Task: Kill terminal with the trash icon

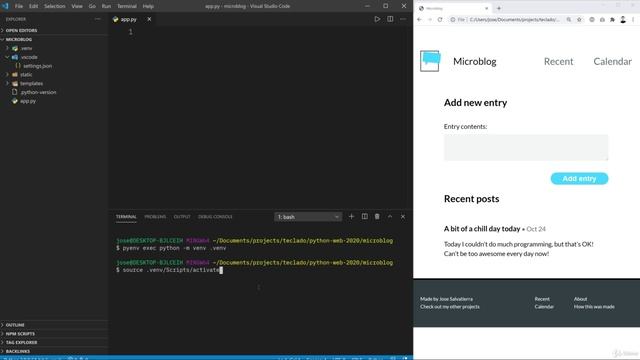Action: [x=377, y=217]
